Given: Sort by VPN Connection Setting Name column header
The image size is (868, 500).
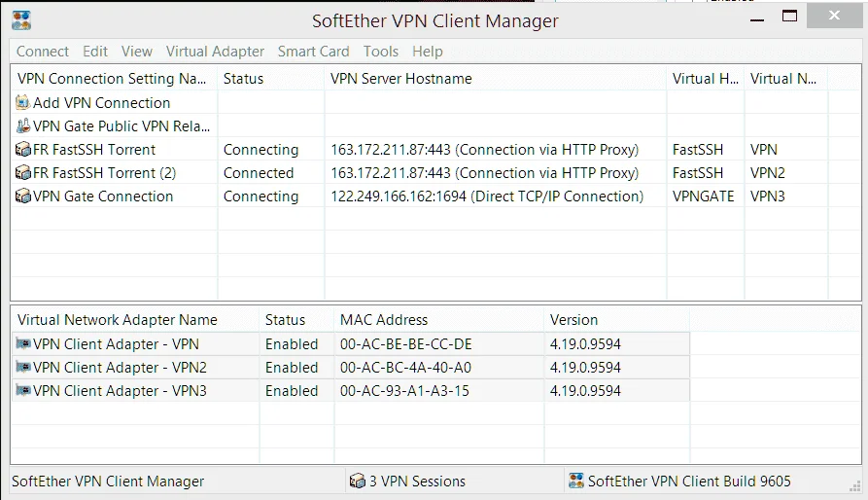Looking at the screenshot, I should pos(114,79).
